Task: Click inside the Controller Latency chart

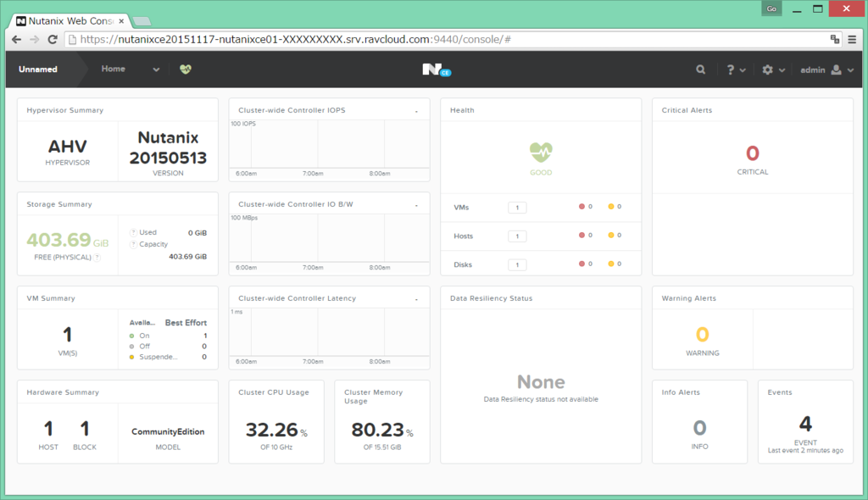Action: [x=329, y=334]
